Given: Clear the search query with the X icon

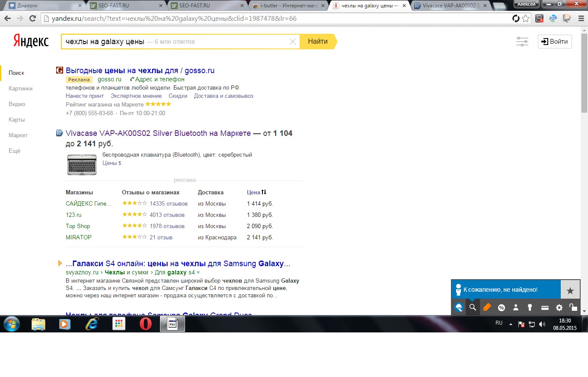Looking at the screenshot, I should click(293, 42).
